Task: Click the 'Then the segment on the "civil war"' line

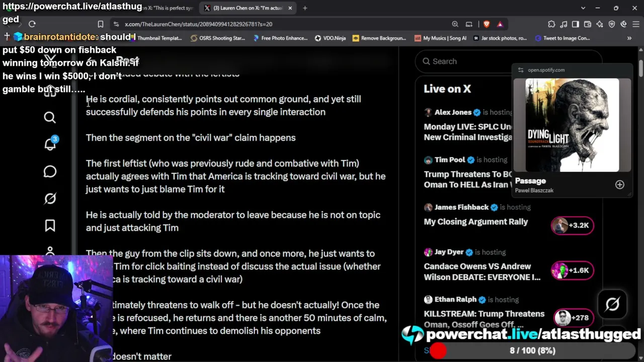Action: tap(191, 138)
